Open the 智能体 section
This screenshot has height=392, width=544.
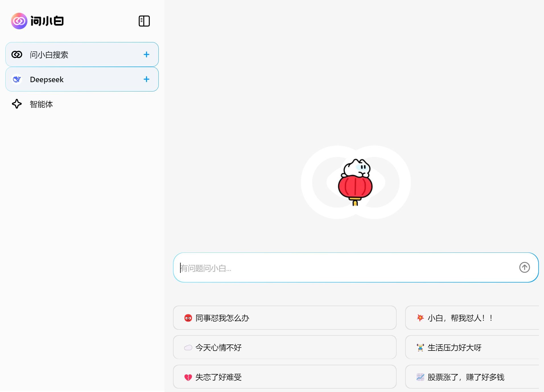coord(41,104)
